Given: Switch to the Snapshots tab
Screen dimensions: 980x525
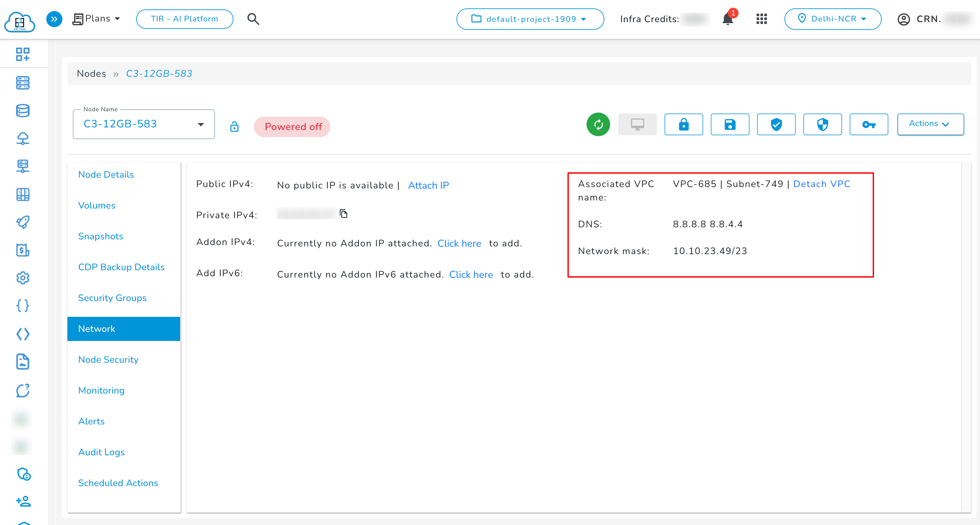Looking at the screenshot, I should click(100, 236).
